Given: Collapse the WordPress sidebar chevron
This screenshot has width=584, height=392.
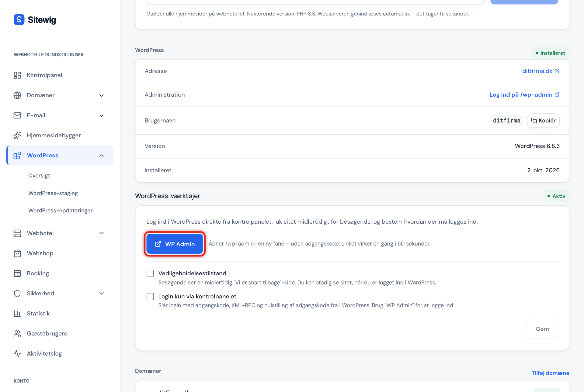Looking at the screenshot, I should (102, 155).
